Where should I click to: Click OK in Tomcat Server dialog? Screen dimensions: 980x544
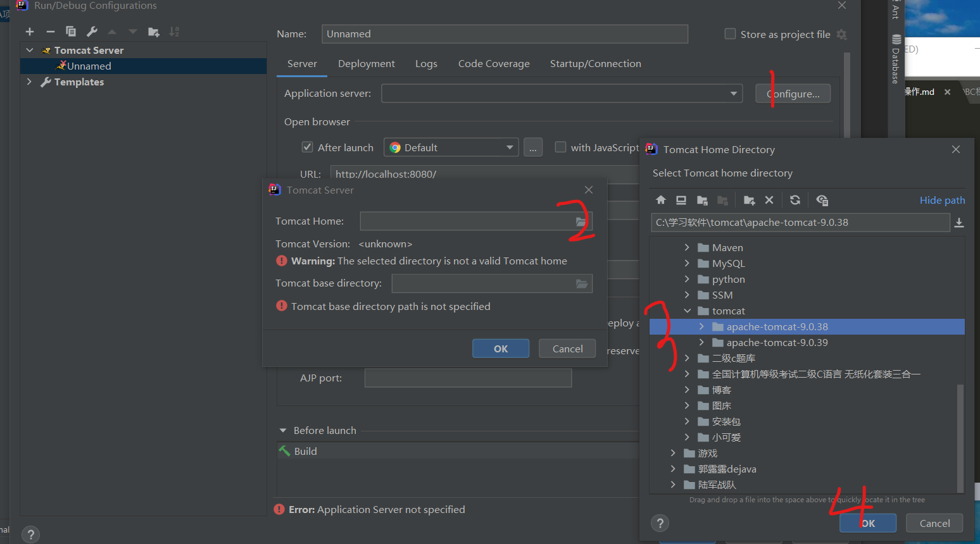click(501, 349)
